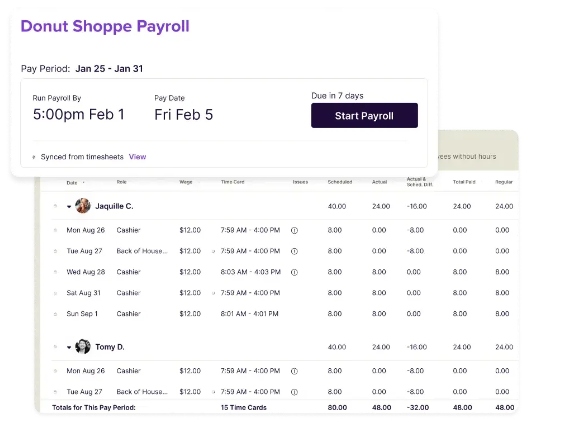Open issue info for Jaquille's Tue Aug 27

pyautogui.click(x=295, y=251)
